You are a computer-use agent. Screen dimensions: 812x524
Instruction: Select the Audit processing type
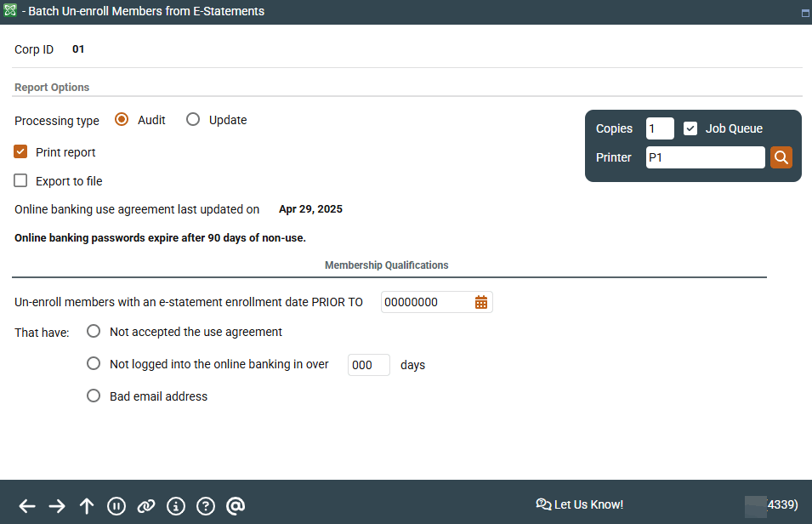point(122,120)
